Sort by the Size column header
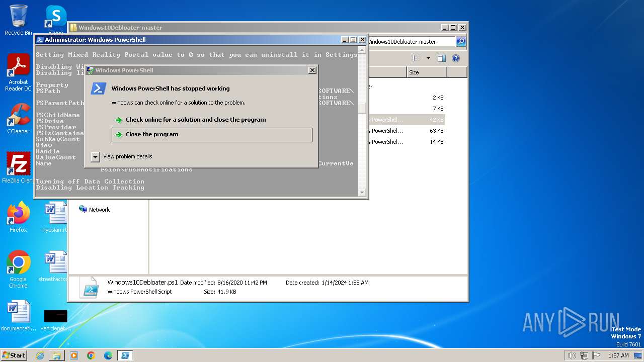This screenshot has width=644, height=362. [426, 72]
